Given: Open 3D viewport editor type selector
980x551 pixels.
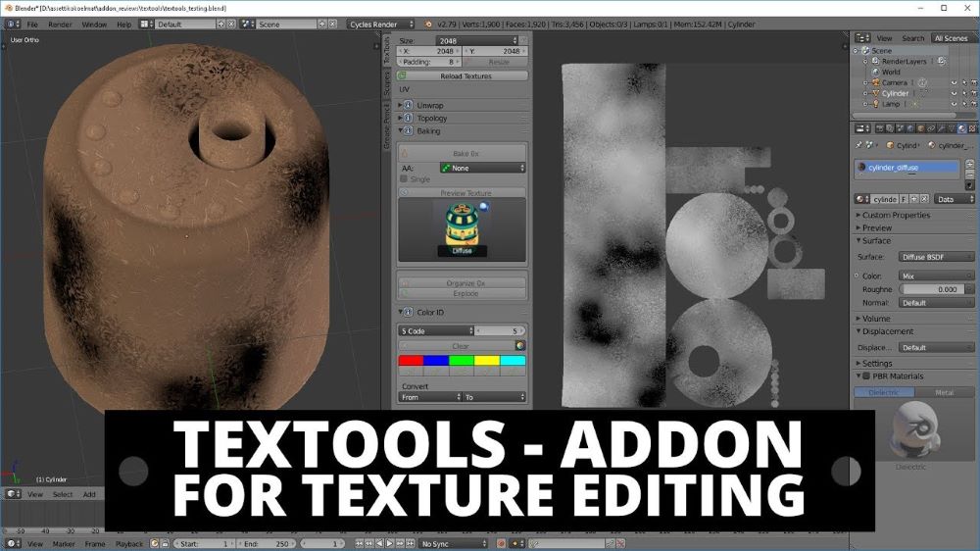Looking at the screenshot, I should [13, 494].
